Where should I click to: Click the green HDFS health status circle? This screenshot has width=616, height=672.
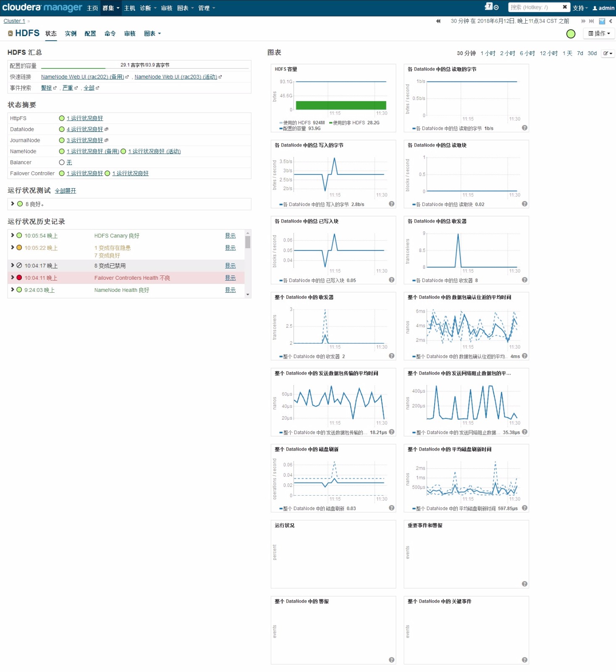tap(571, 34)
